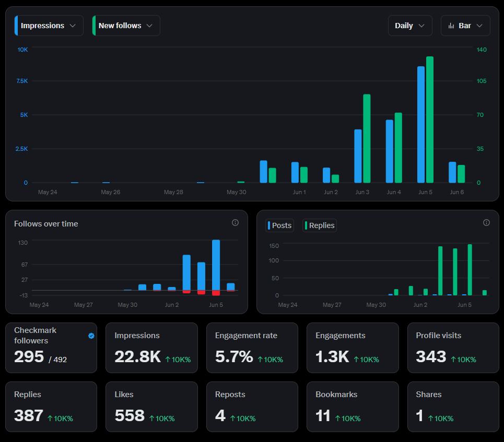Open the Impressions metric dropdown

click(x=49, y=26)
